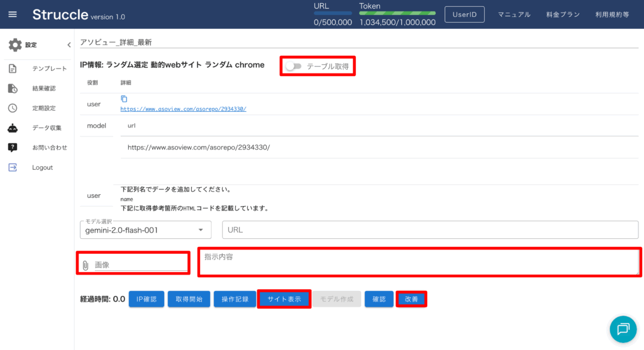
Task: Focus the 指示内容 text field
Action: tap(419, 262)
